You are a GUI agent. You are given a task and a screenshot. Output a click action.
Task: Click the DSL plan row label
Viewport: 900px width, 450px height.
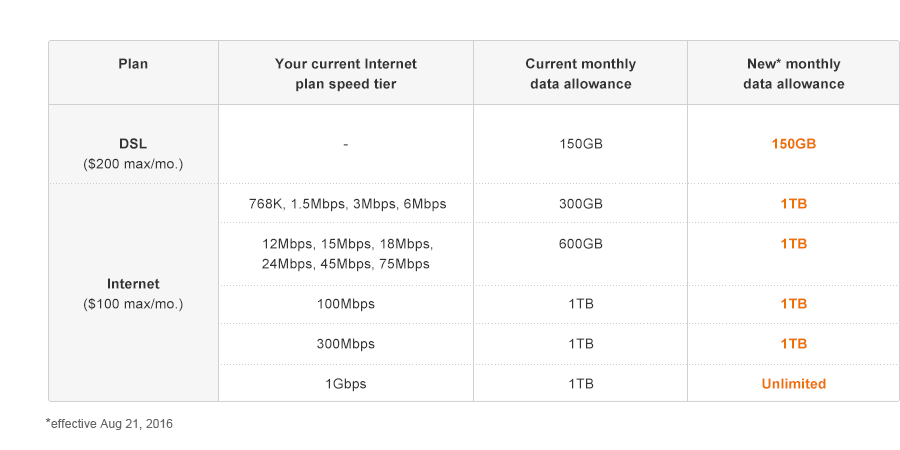pyautogui.click(x=133, y=144)
